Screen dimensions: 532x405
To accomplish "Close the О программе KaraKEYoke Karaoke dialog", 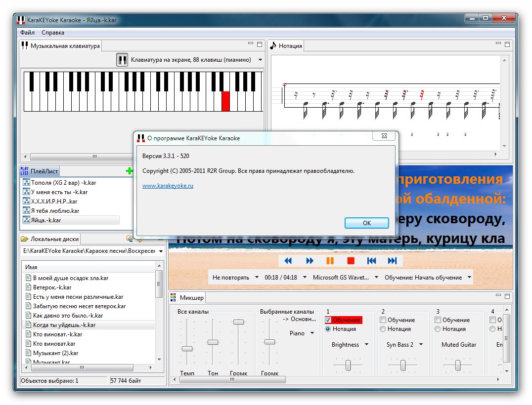I will [384, 136].
